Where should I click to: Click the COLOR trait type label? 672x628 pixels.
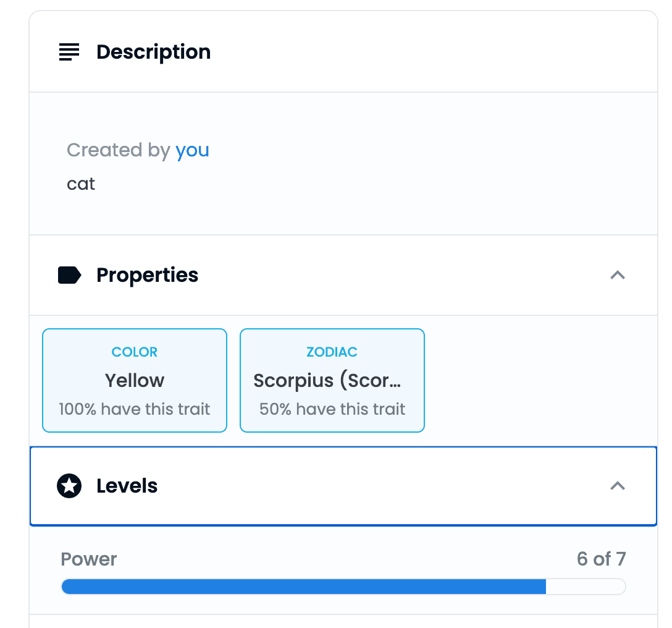tap(135, 352)
